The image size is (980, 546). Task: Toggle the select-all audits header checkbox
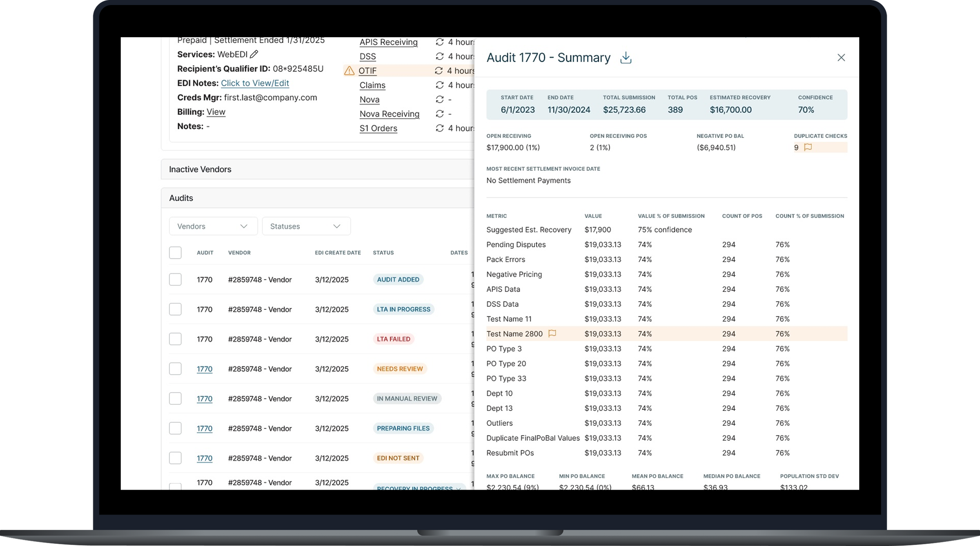click(x=175, y=253)
